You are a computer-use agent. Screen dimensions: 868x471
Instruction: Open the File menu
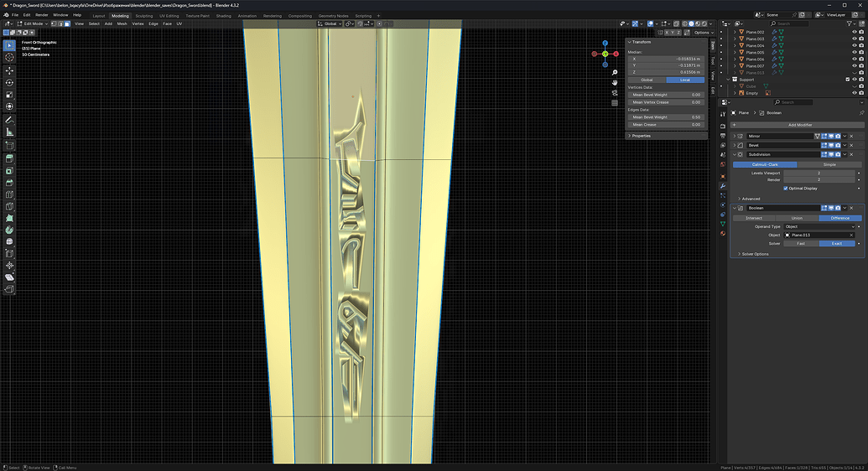point(15,15)
